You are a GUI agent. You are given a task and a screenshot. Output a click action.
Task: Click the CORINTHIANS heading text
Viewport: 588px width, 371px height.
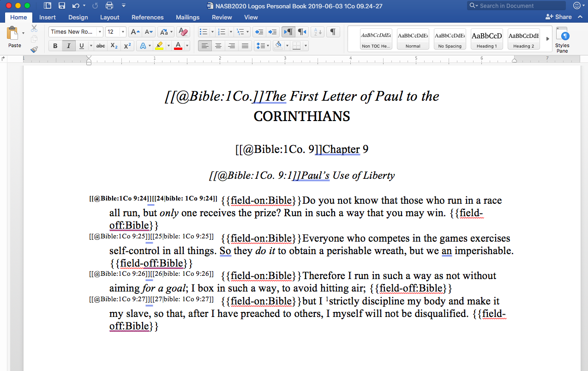(x=302, y=116)
